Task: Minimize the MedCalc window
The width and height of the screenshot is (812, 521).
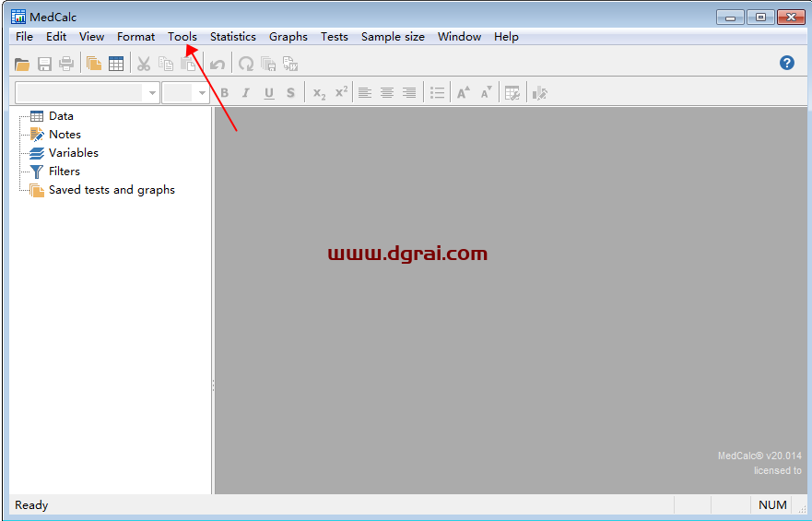Action: (730, 18)
